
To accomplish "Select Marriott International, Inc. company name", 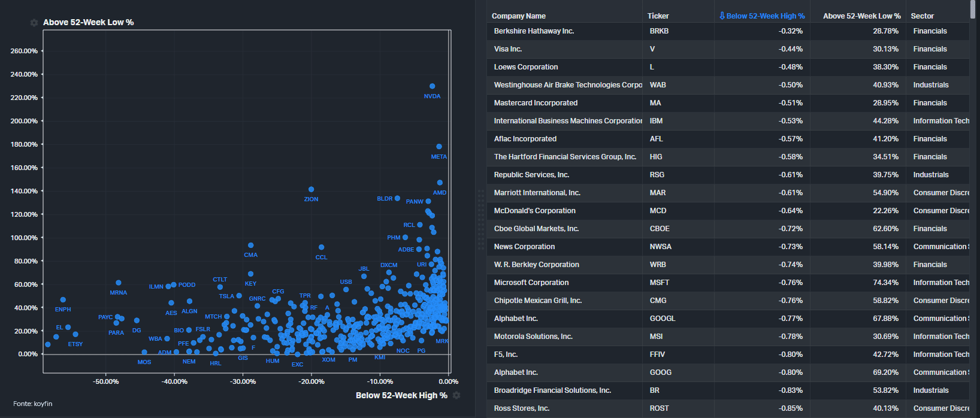I will tap(537, 193).
